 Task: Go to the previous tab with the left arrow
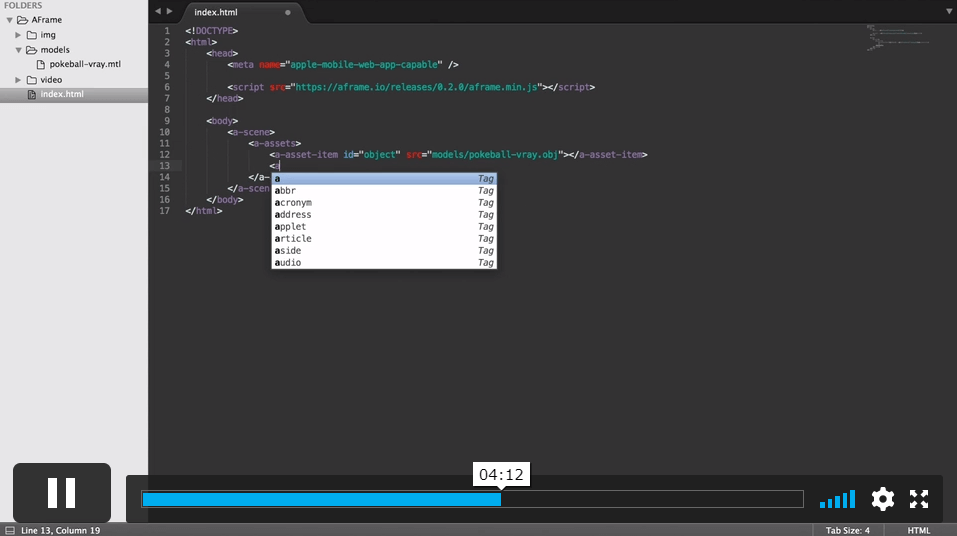pos(158,11)
